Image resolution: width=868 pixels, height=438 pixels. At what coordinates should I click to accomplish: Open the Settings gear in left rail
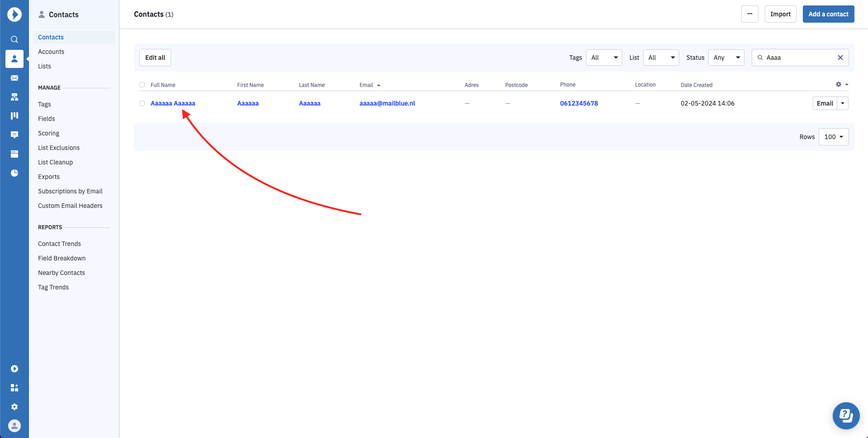pos(14,407)
